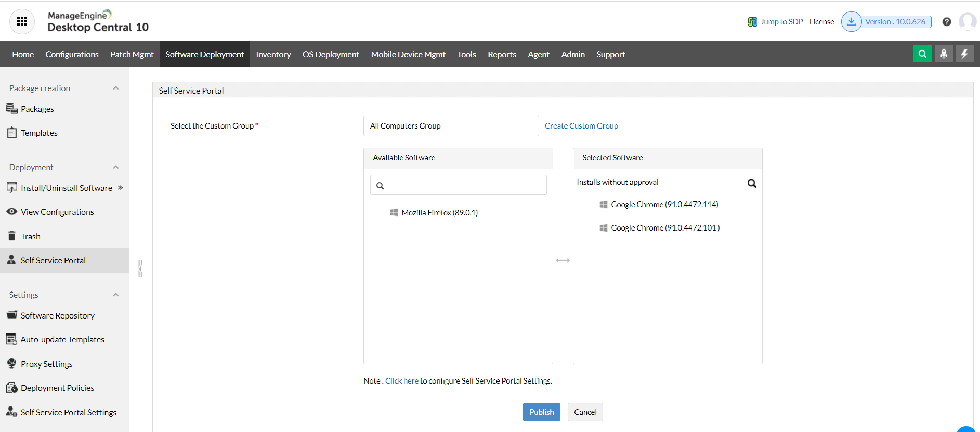The width and height of the screenshot is (980, 432).
Task: Follow the Create Custom Group link
Action: (581, 126)
